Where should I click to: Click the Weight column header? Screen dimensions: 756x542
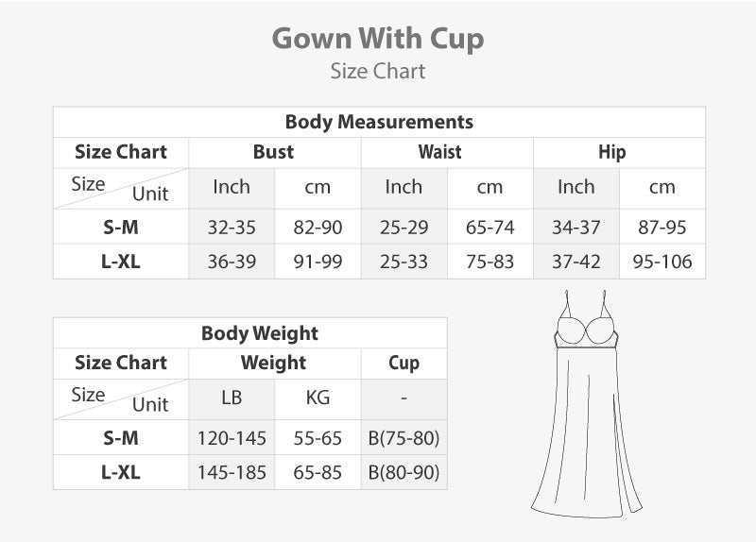tap(274, 363)
